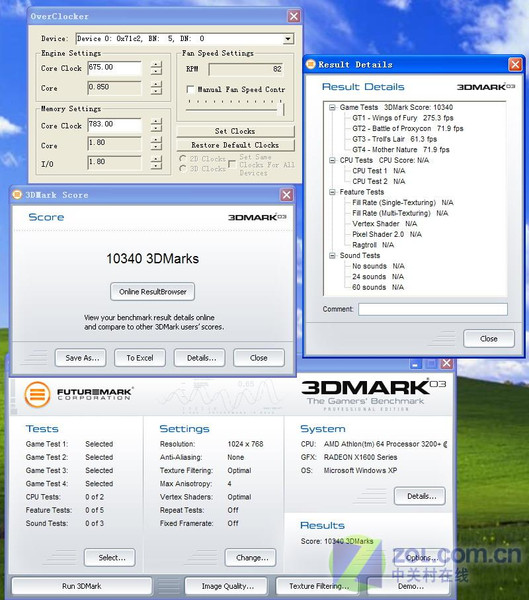Click the stepper beside Engine Core 0.850
The image size is (529, 600).
pos(156,88)
